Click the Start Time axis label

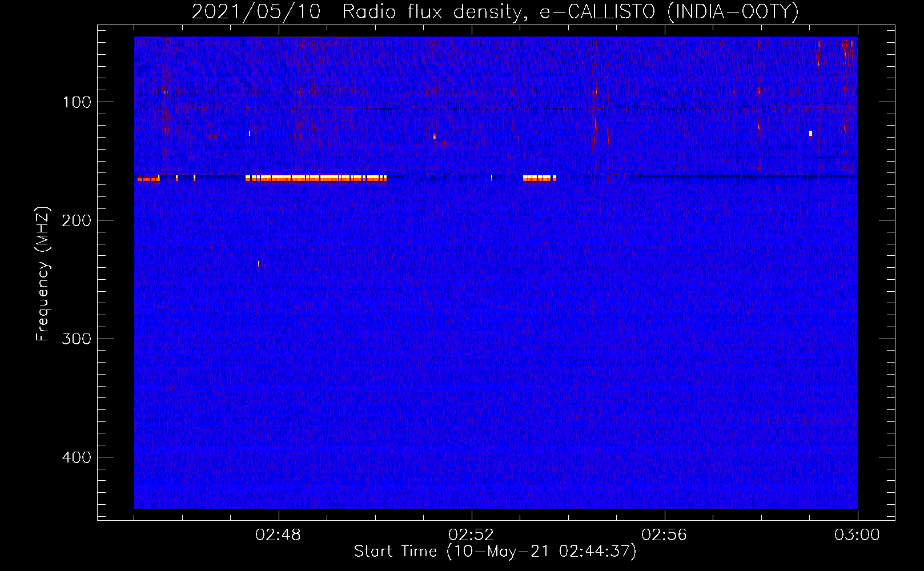pyautogui.click(x=495, y=552)
